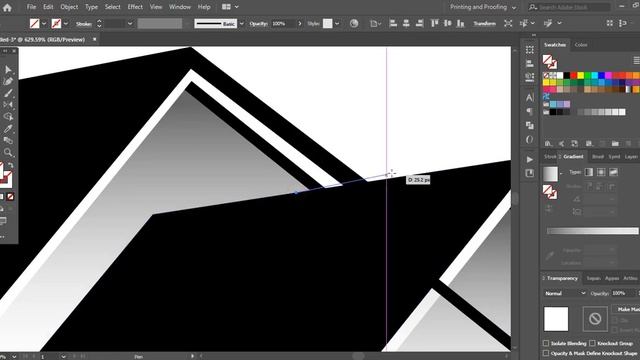This screenshot has width=640, height=360.
Task: Click the Make Mask button
Action: [x=626, y=309]
